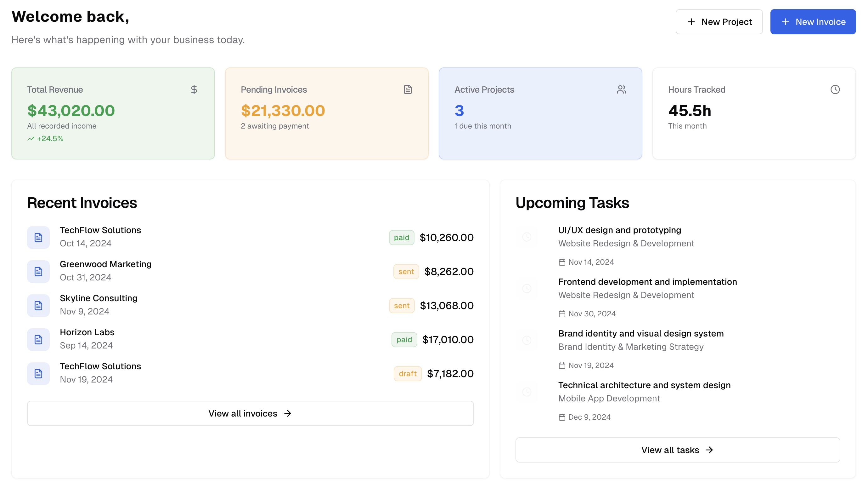
Task: Click the paid badge on $10,260.00 invoice
Action: pos(401,238)
